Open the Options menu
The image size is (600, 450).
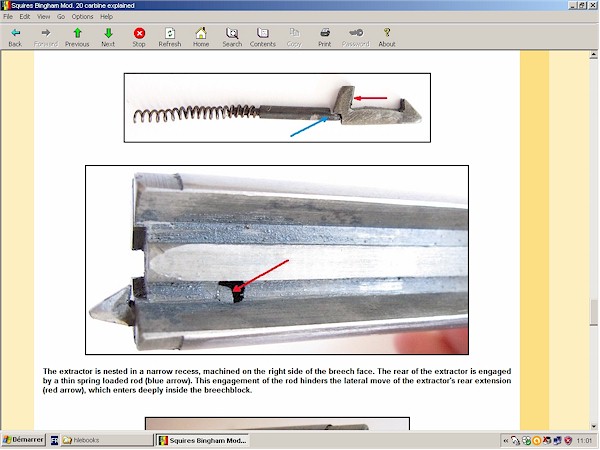tap(82, 16)
